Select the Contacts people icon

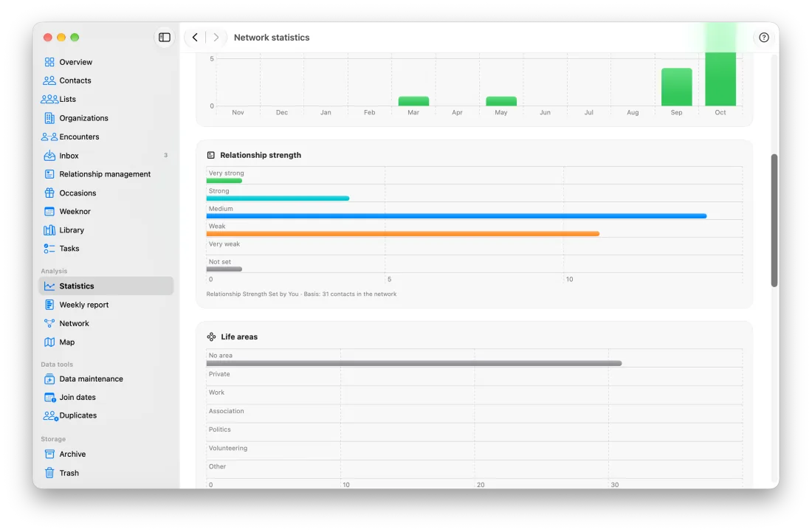(x=49, y=80)
